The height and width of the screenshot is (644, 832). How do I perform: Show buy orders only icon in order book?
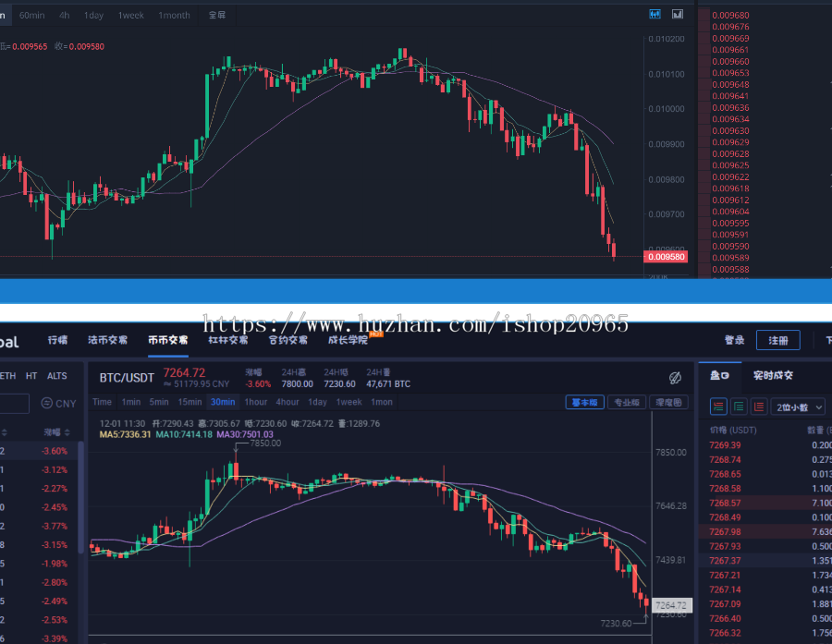pos(739,407)
